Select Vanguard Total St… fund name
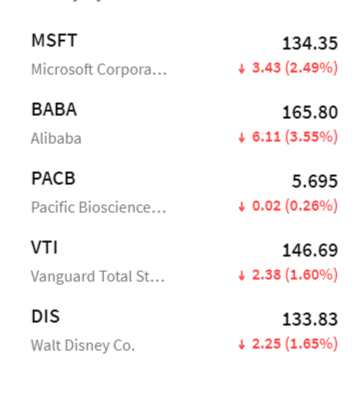This screenshot has width=362, height=401. 98,276
